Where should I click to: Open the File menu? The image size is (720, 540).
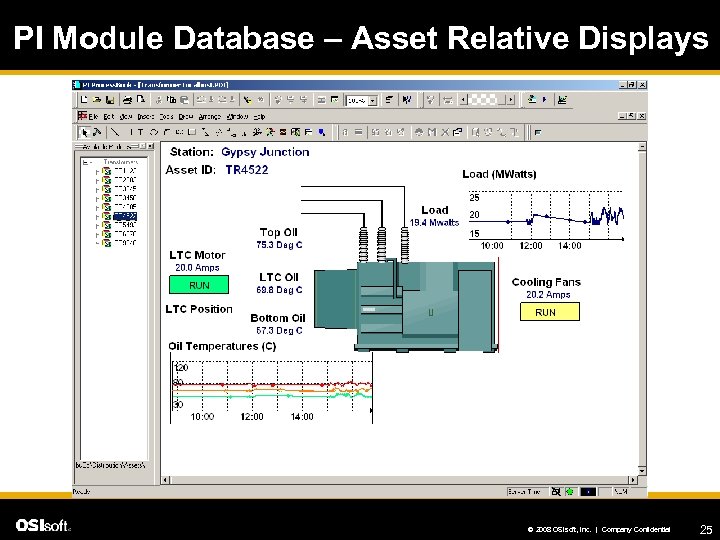(x=93, y=117)
